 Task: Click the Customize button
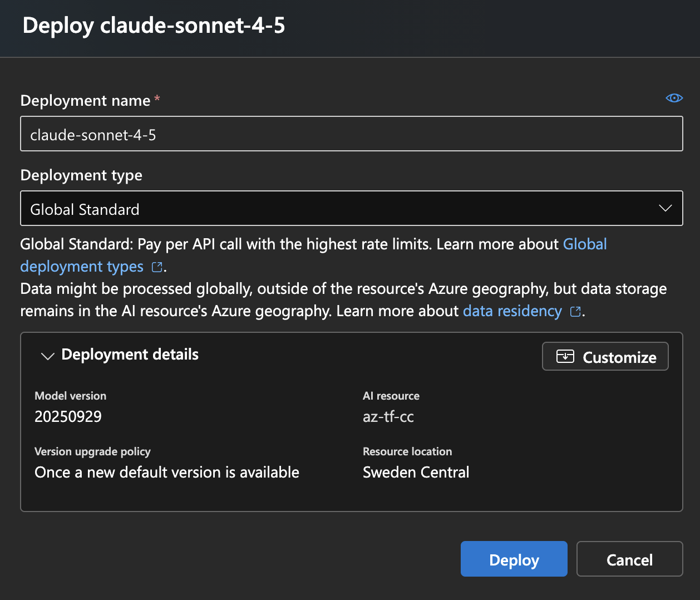click(605, 356)
